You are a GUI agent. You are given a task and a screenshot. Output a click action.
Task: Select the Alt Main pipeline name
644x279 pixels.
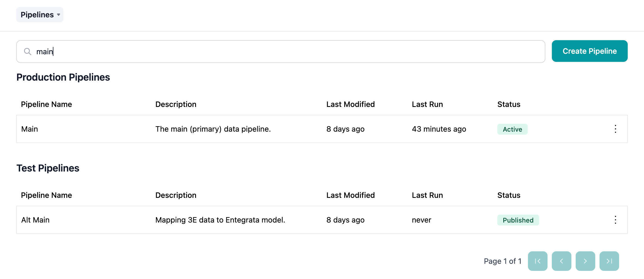click(x=35, y=220)
